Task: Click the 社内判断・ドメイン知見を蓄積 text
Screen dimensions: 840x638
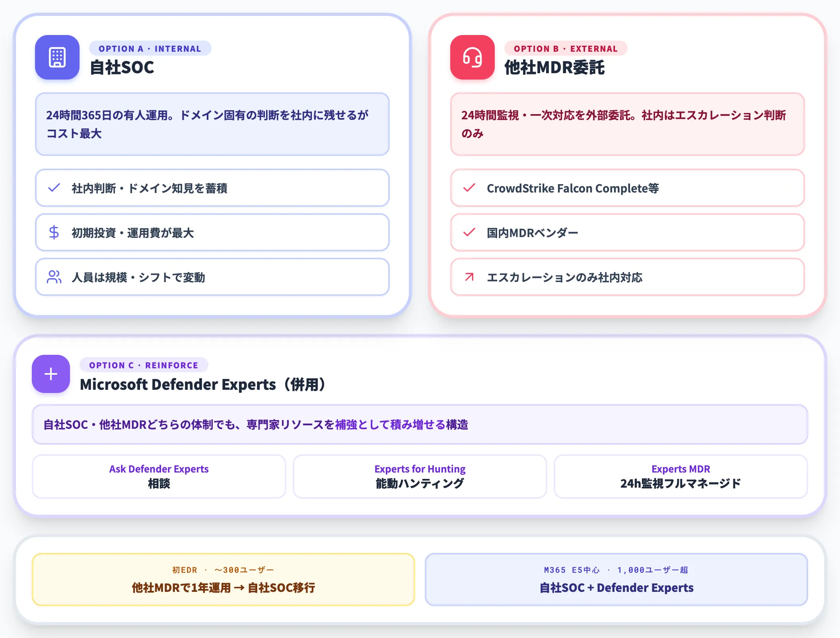Action: 150,188
